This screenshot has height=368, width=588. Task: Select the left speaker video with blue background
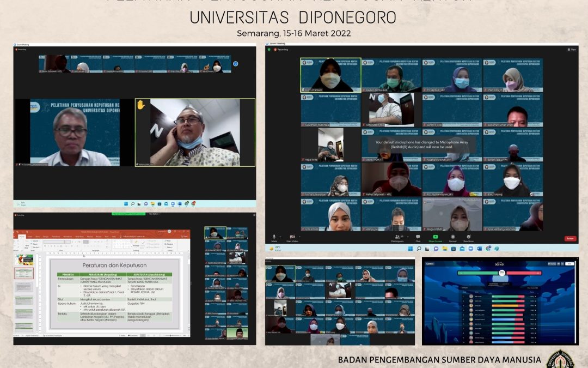[75, 132]
